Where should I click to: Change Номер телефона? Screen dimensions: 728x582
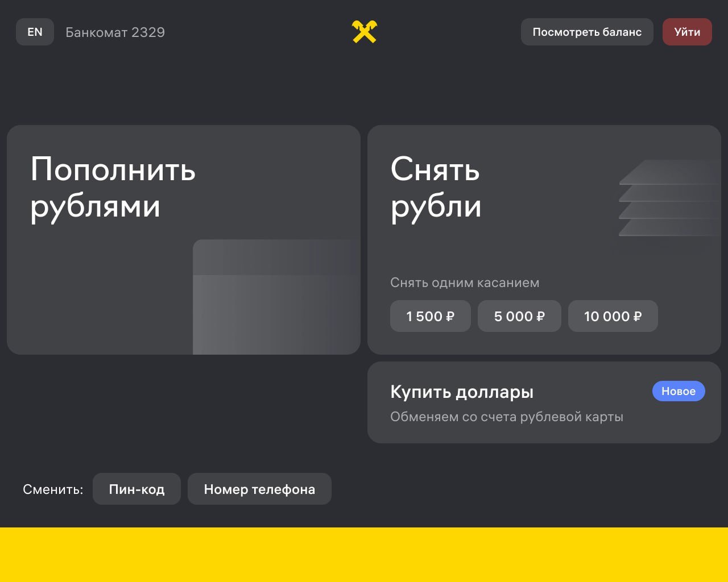259,489
